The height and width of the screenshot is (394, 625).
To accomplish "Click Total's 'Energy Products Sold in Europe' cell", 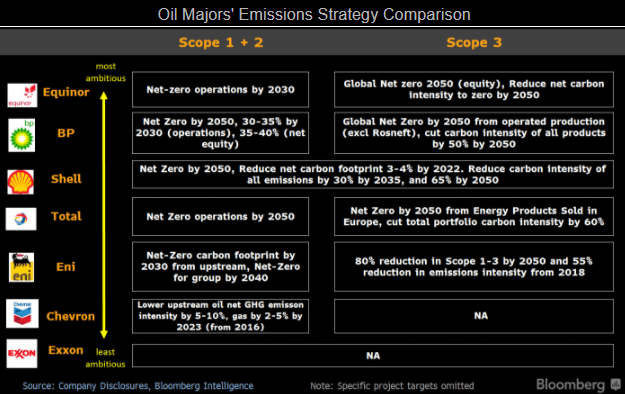I will 474,217.
